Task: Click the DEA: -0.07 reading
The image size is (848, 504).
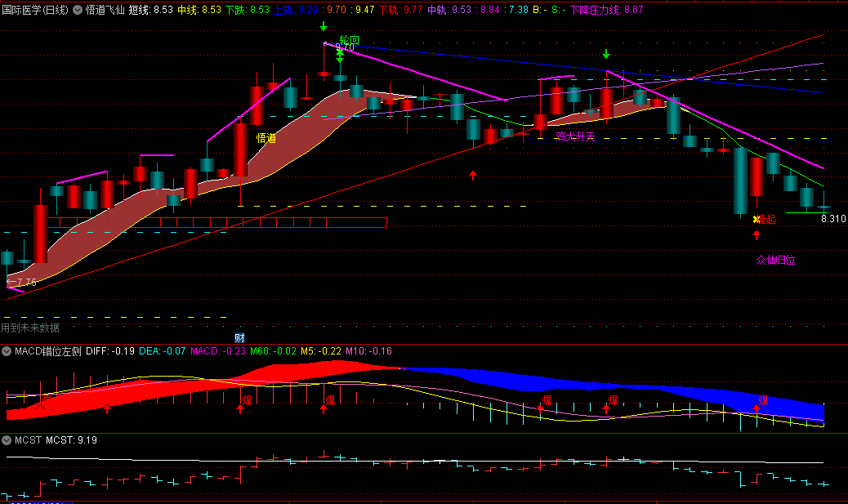Action: click(163, 351)
